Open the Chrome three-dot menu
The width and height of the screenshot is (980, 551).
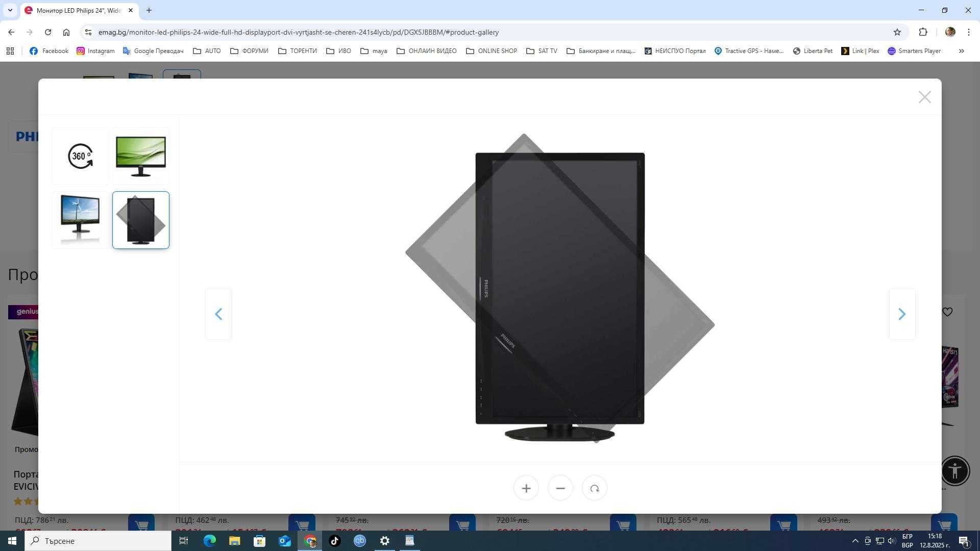pyautogui.click(x=969, y=32)
